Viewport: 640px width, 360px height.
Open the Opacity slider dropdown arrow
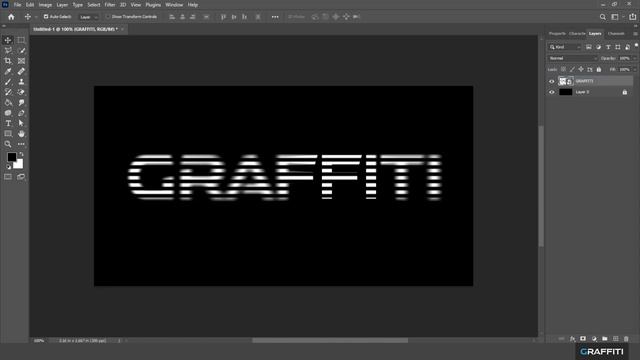pyautogui.click(x=635, y=58)
